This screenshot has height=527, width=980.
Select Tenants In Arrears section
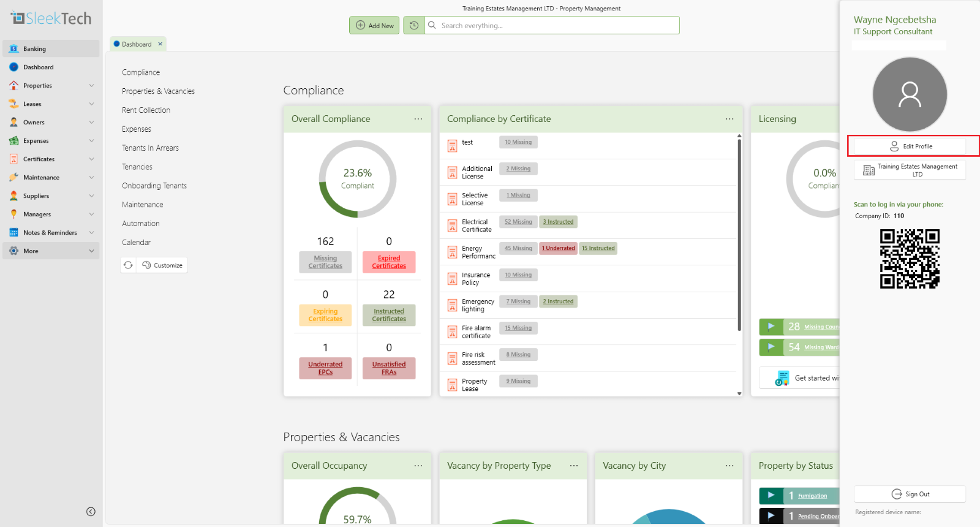click(x=150, y=148)
